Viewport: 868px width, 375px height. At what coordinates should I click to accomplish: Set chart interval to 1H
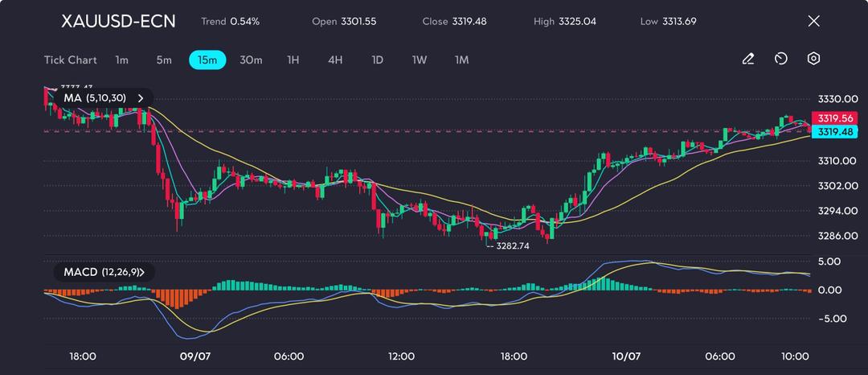click(x=293, y=60)
